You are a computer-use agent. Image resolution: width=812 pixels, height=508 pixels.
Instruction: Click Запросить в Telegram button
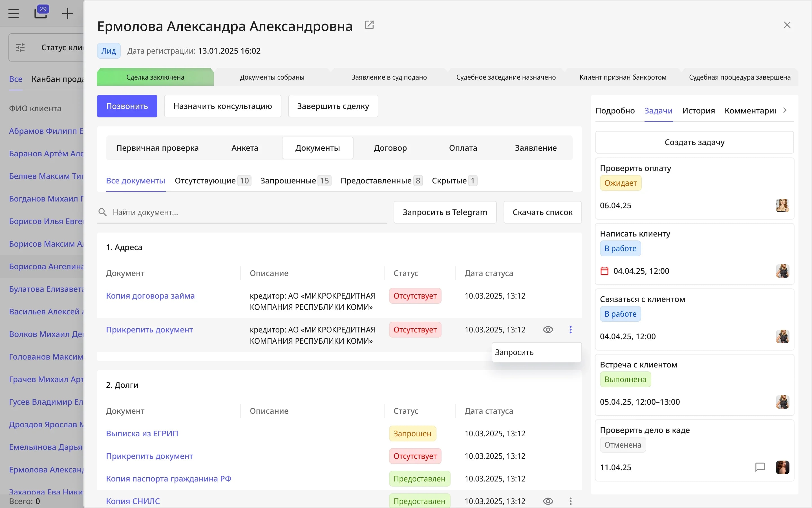(x=445, y=212)
